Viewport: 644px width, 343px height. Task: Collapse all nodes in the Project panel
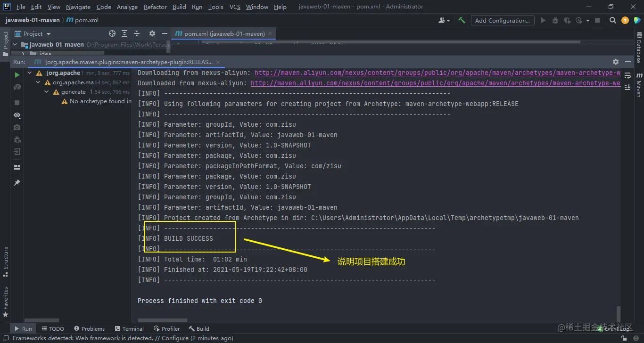pos(137,33)
